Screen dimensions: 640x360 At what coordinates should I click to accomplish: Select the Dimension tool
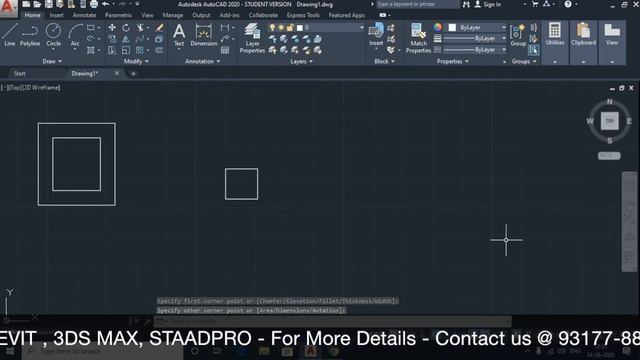click(204, 35)
